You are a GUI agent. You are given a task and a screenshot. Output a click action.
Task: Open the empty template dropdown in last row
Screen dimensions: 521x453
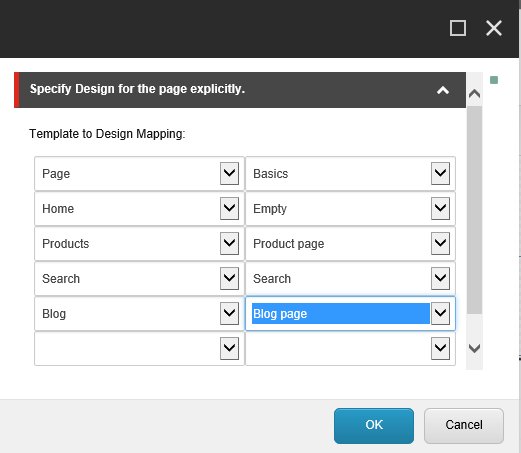pyautogui.click(x=229, y=348)
